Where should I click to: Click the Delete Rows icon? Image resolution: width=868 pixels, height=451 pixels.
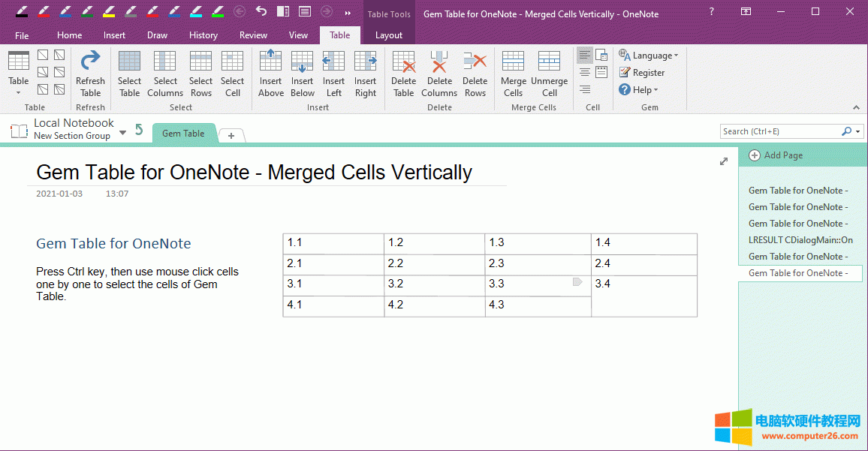pyautogui.click(x=475, y=73)
